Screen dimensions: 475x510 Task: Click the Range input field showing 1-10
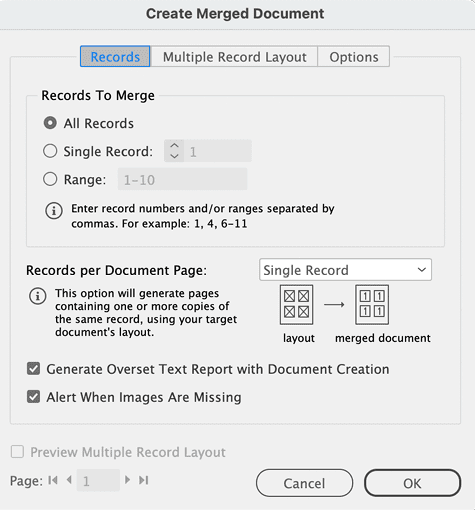[183, 179]
